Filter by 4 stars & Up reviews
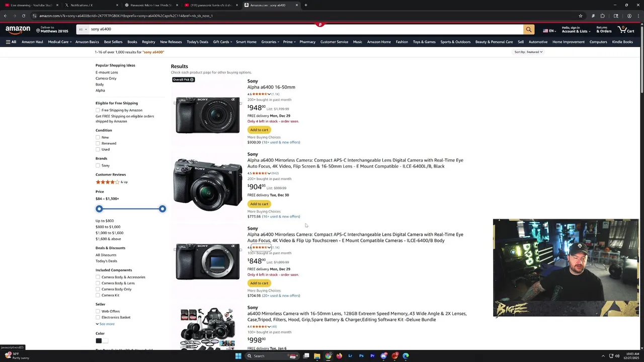This screenshot has width=644, height=362. (112, 182)
